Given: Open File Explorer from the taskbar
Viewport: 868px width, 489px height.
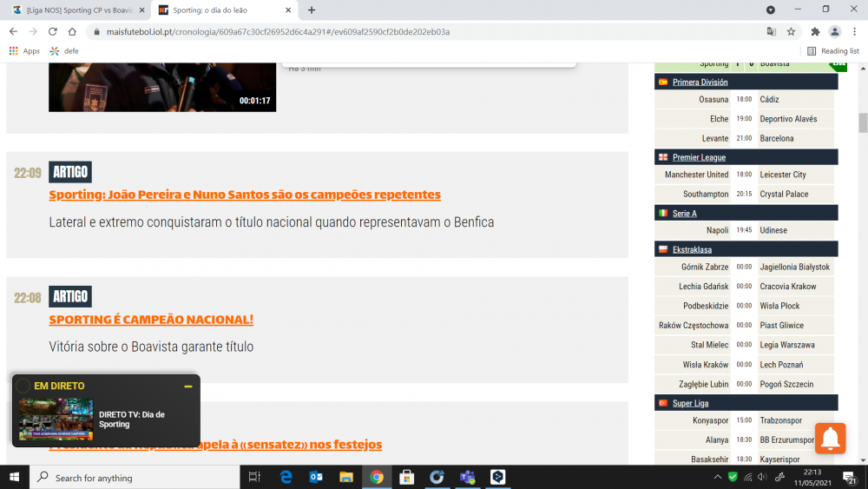Looking at the screenshot, I should (x=346, y=477).
